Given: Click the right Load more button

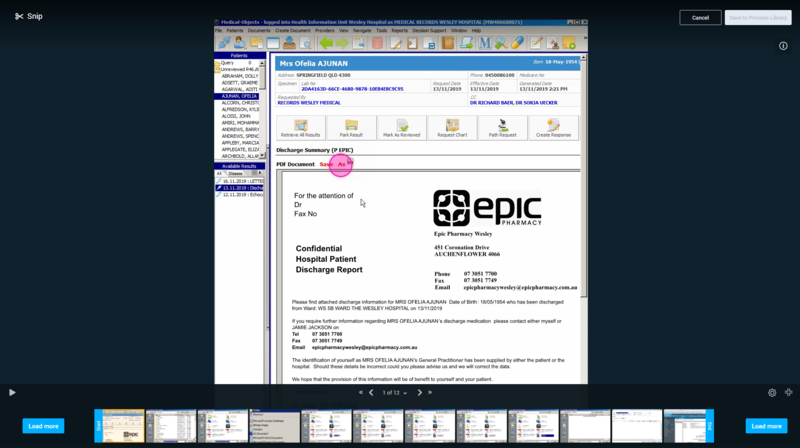Looking at the screenshot, I should [766, 426].
